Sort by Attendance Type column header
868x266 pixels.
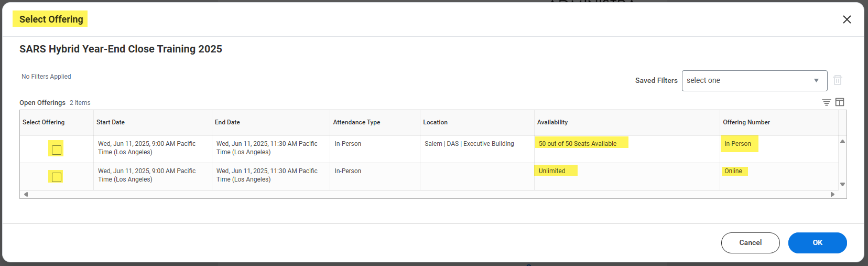click(356, 122)
